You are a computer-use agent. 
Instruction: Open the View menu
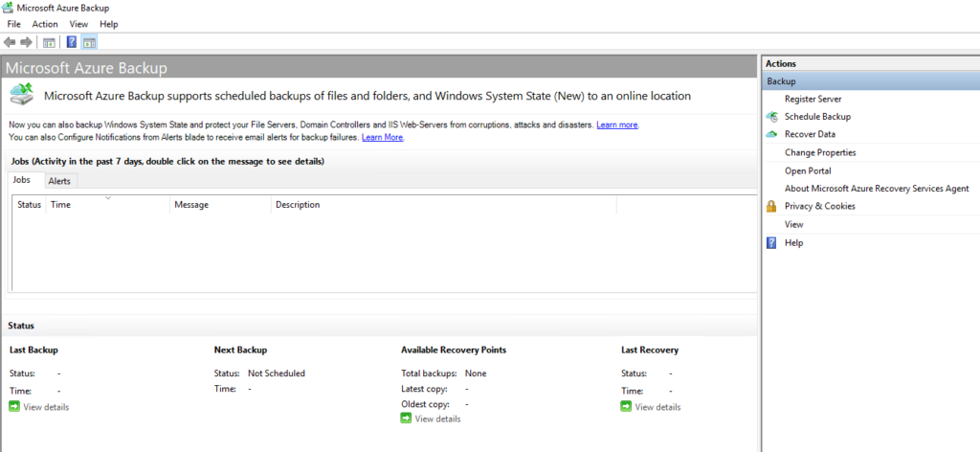[x=78, y=24]
